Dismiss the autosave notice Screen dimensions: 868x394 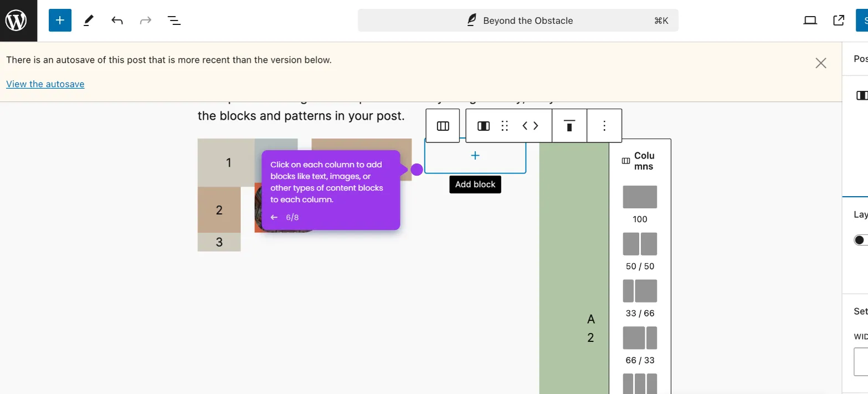click(x=821, y=63)
